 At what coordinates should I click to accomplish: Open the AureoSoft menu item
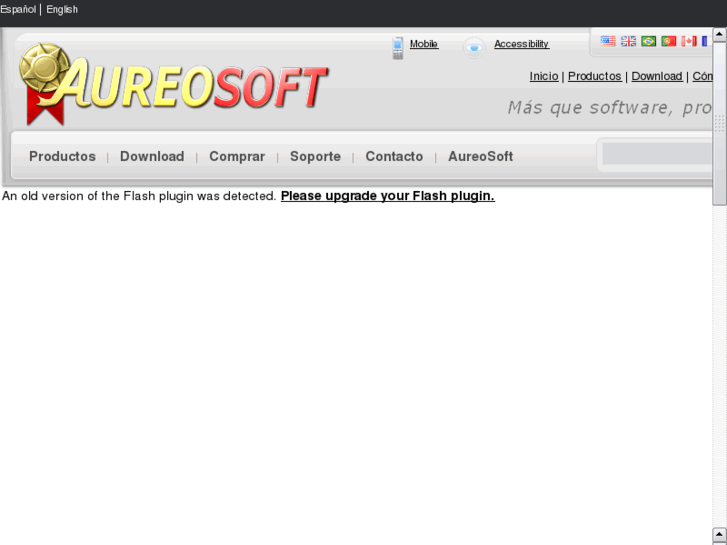pyautogui.click(x=480, y=156)
